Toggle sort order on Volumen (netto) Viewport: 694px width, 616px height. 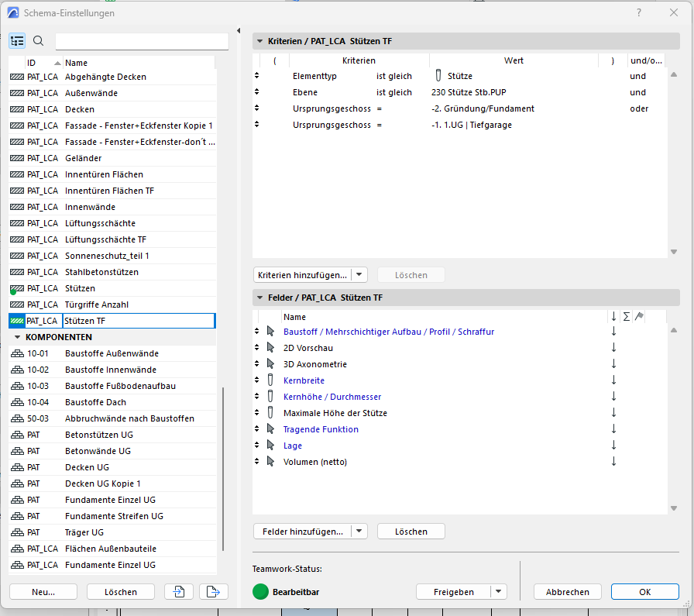coord(613,461)
